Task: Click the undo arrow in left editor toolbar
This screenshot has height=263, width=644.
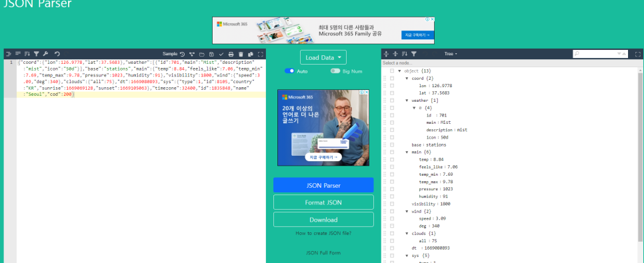Action: (57, 54)
